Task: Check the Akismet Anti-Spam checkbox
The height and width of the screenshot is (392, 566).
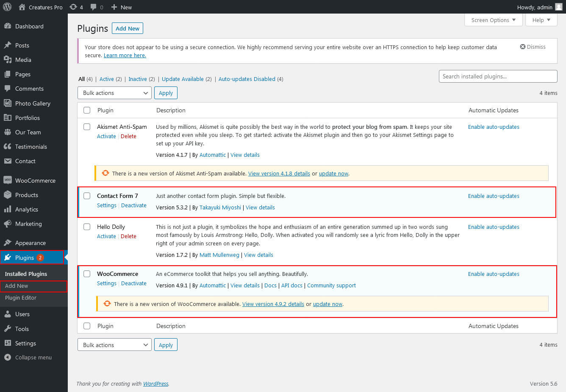Action: click(87, 127)
